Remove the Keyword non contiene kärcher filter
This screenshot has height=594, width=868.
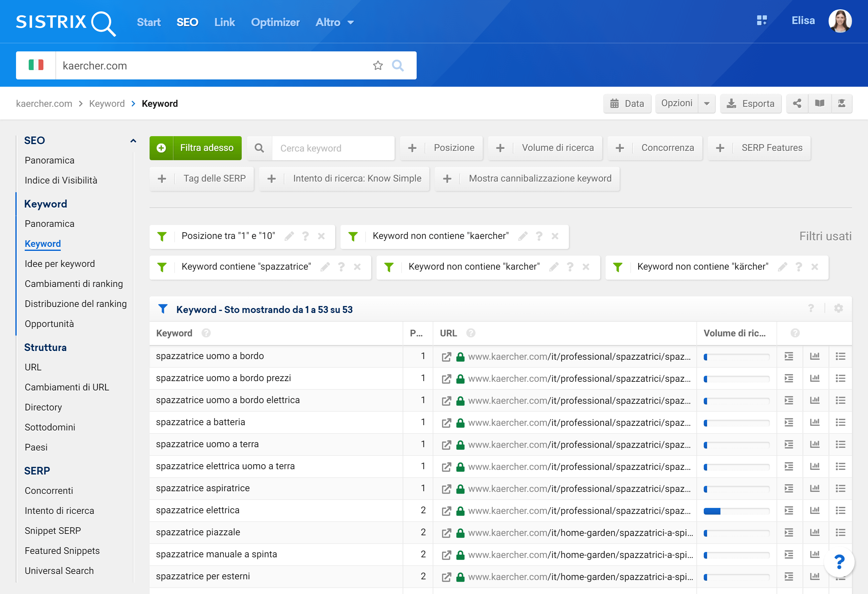tap(815, 267)
